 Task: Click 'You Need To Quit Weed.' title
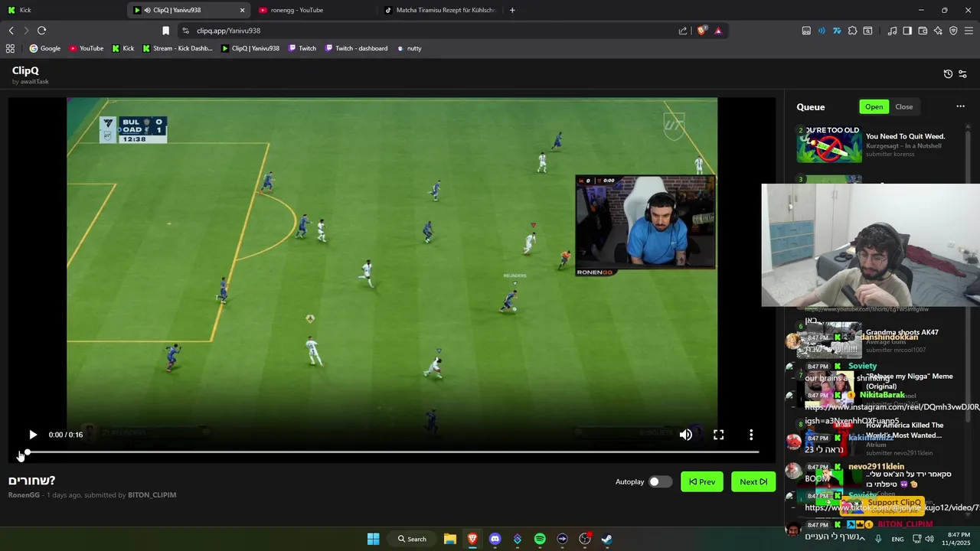(x=905, y=136)
